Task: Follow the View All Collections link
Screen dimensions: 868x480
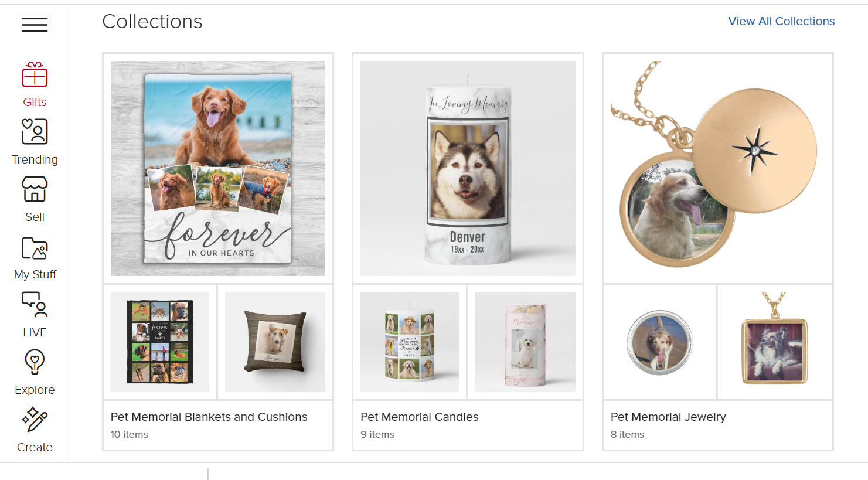Action: pos(781,21)
